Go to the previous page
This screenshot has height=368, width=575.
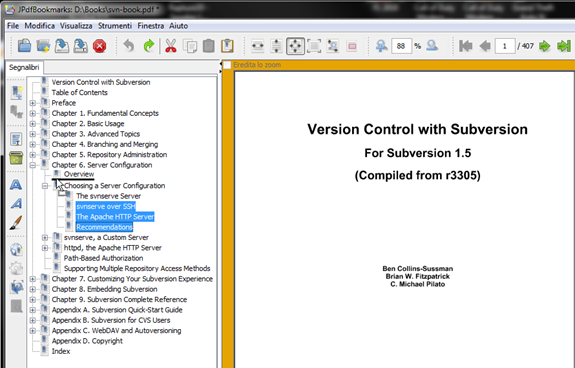(x=485, y=46)
